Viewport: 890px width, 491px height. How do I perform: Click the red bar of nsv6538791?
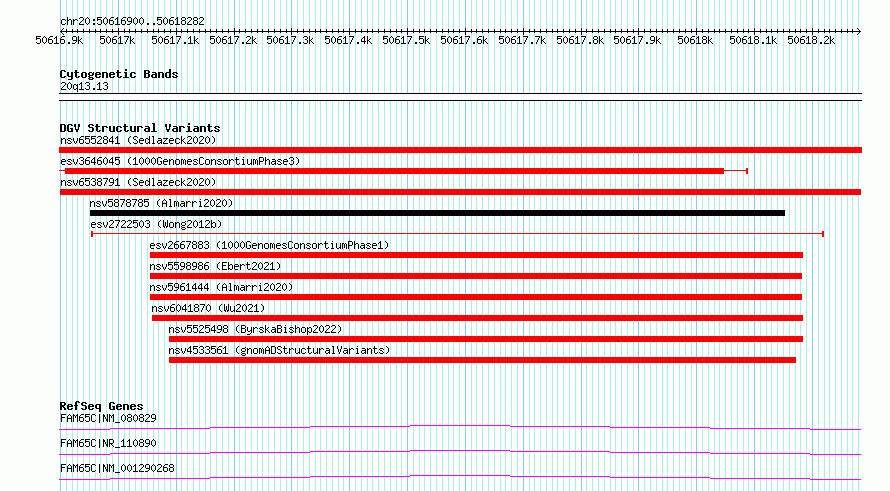coord(460,192)
